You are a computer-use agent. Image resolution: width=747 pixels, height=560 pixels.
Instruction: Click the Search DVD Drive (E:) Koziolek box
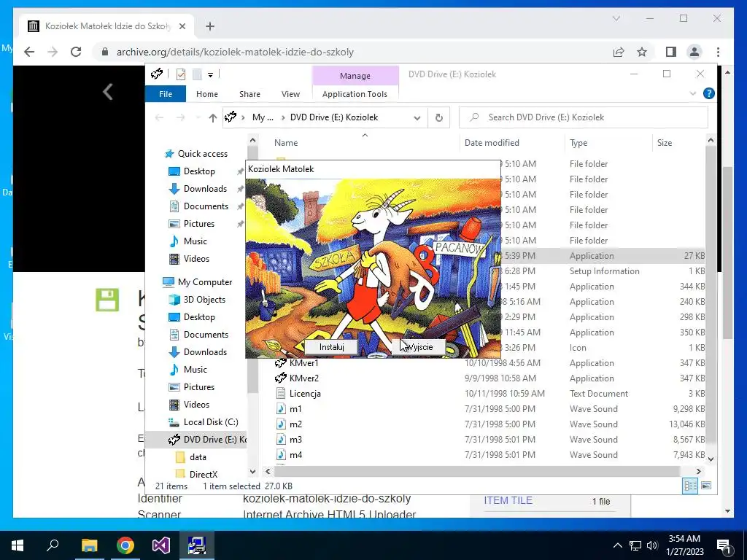(x=584, y=117)
